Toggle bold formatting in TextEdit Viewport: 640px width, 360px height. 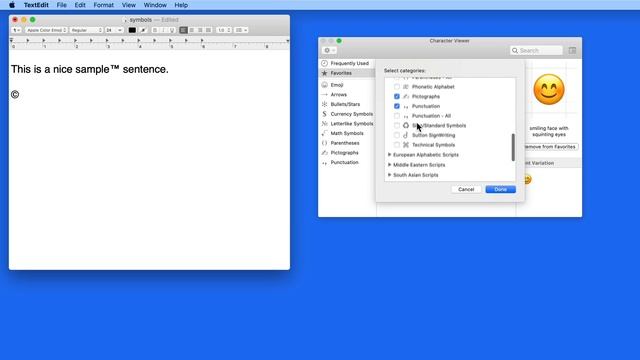155,30
